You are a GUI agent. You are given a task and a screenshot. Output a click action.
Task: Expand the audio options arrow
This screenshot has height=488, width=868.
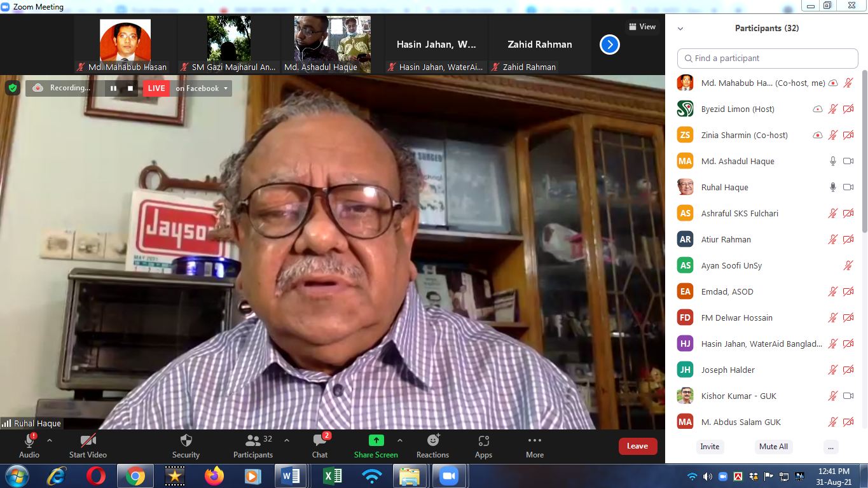coord(50,440)
